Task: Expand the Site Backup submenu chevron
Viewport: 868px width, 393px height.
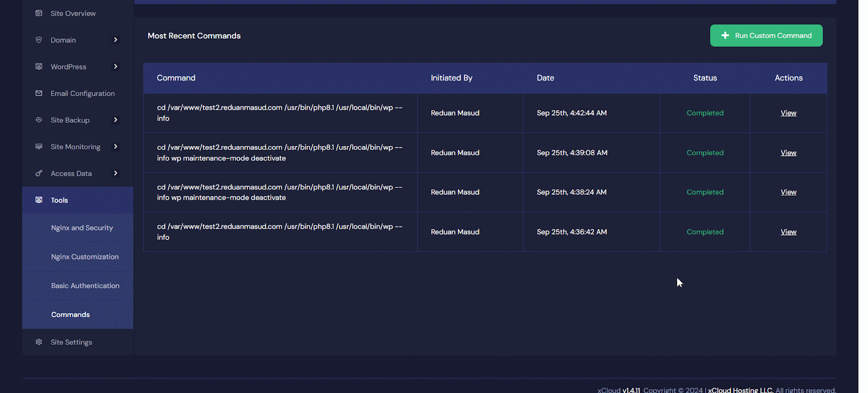Action: (116, 120)
